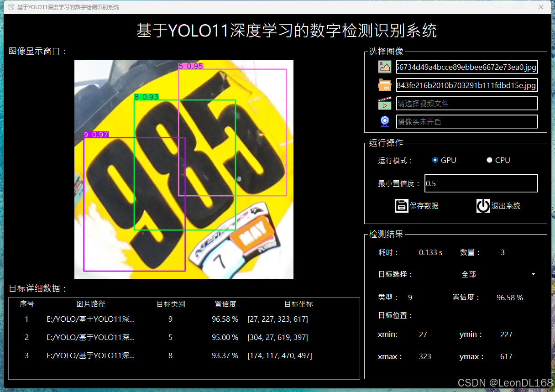Click the 请选择视频文件 input box
Viewport: 555px width, 392px height.
tap(466, 103)
